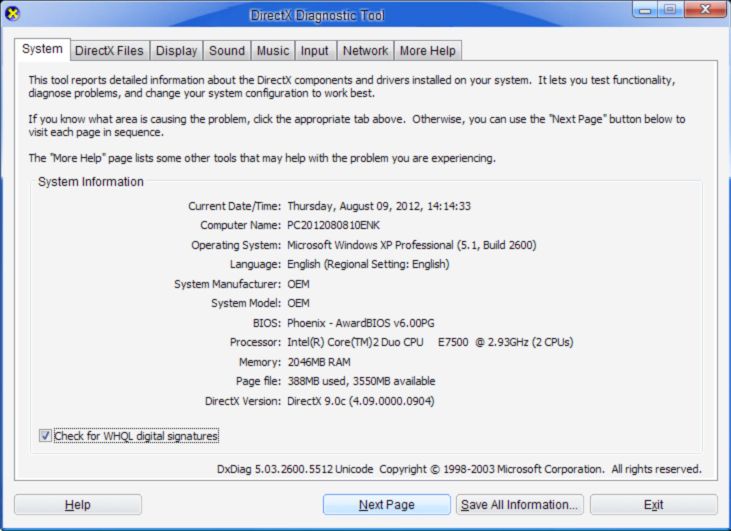The height and width of the screenshot is (531, 731).
Task: Exit the DirectX Diagnostic Tool
Action: (x=654, y=504)
